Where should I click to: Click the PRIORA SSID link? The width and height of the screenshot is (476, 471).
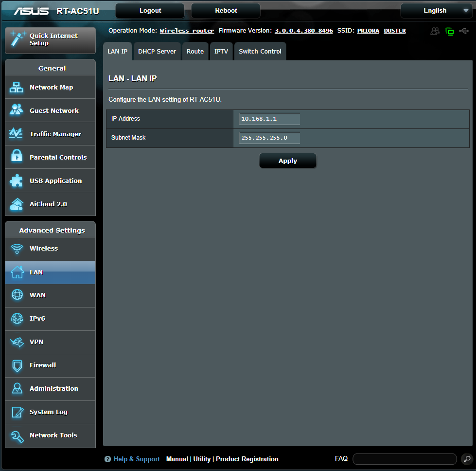point(368,31)
